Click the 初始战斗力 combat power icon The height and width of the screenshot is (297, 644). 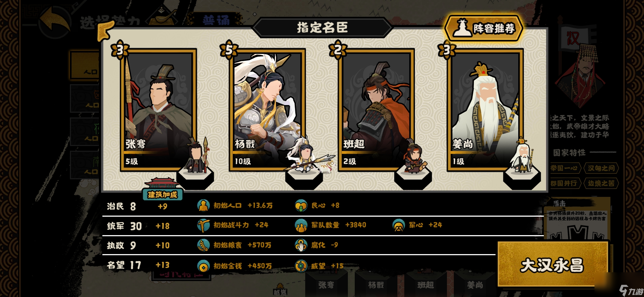[x=203, y=225]
